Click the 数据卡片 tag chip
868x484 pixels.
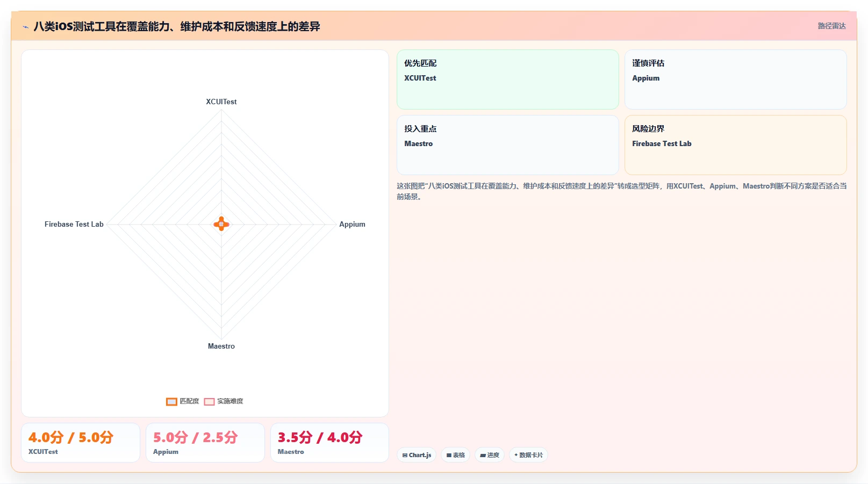[x=528, y=455]
